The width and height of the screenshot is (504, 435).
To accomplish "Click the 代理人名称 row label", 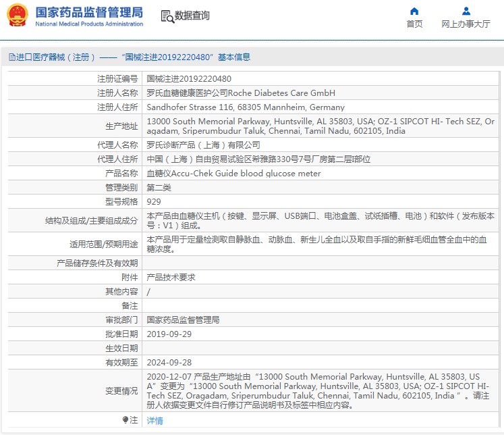I will (x=117, y=145).
